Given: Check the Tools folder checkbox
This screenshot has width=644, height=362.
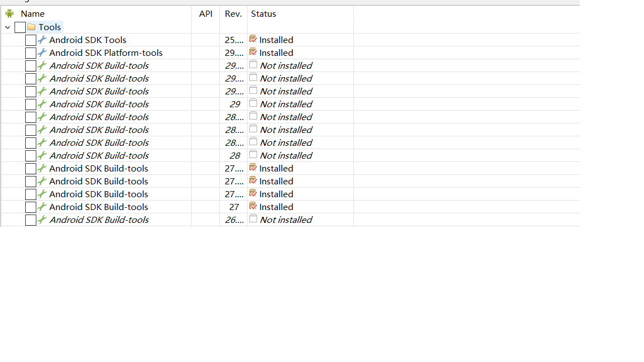Looking at the screenshot, I should tap(20, 27).
